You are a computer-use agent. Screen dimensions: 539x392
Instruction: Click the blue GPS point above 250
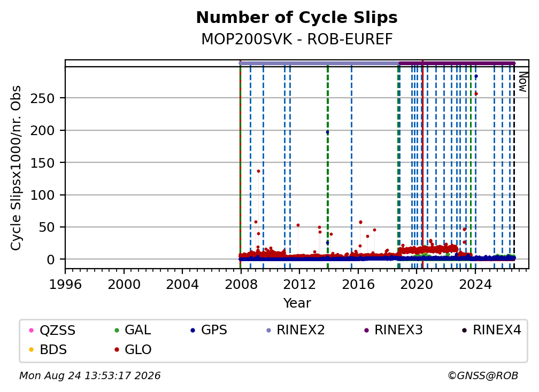pyautogui.click(x=476, y=76)
